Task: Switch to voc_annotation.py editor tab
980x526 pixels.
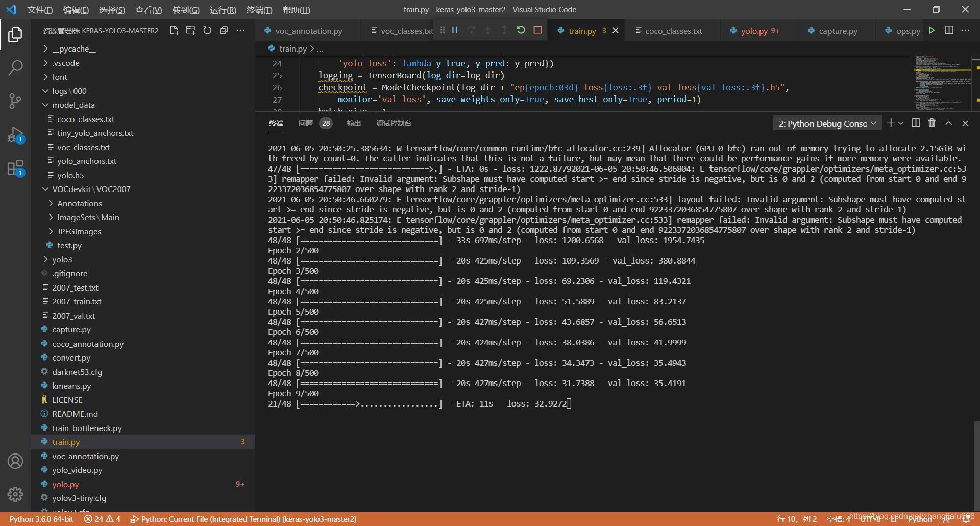Action: (308, 31)
